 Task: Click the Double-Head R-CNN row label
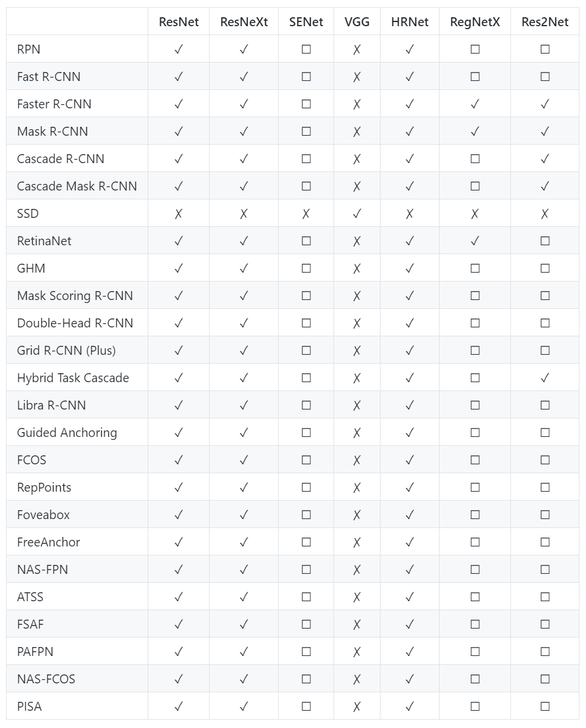point(75,323)
